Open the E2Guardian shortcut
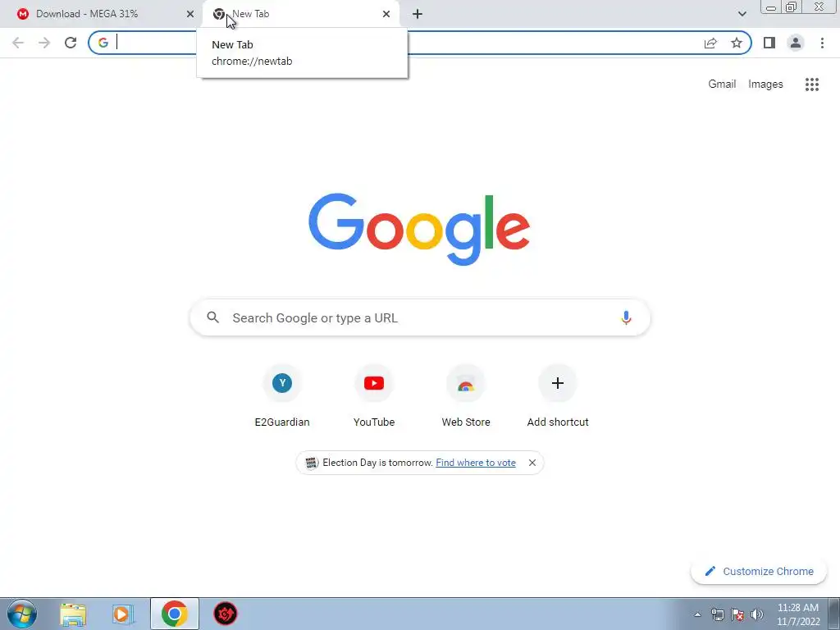The width and height of the screenshot is (840, 630). [x=282, y=395]
